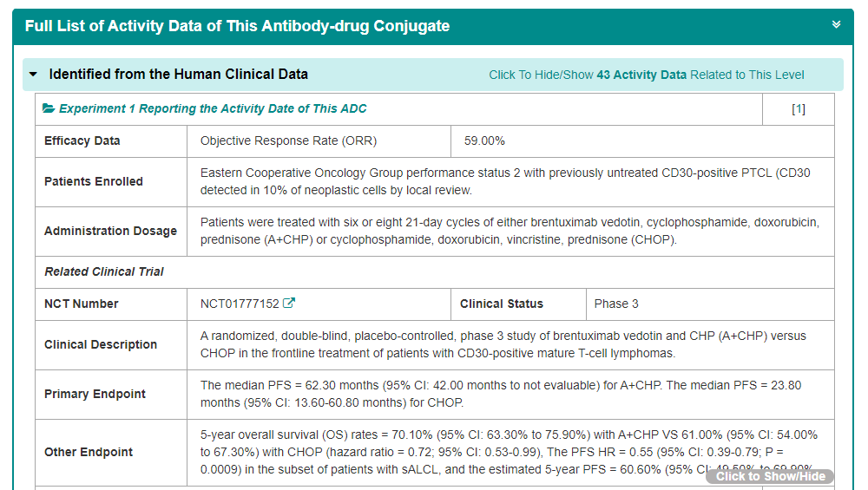Viewport: 868px width, 490px height.
Task: Click the Objective Response Rate (ORR) cell
Action: click(x=288, y=140)
